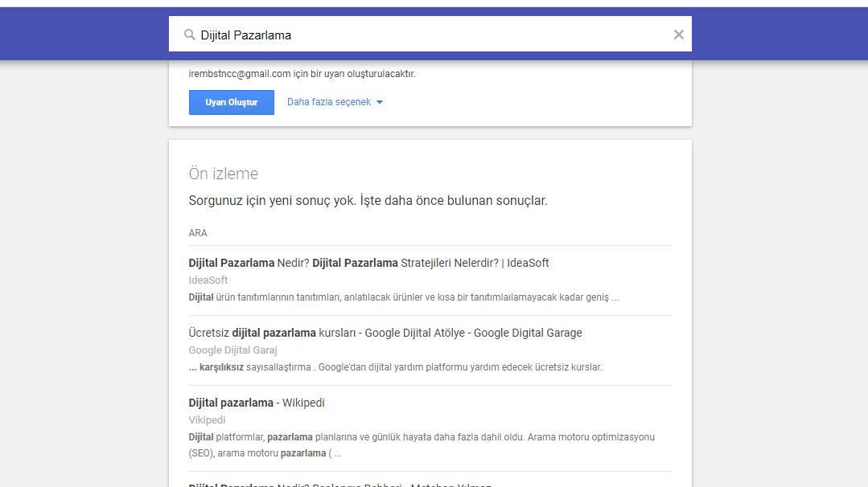This screenshot has height=487, width=868.
Task: Expand the "Daha fazla seçenek" options
Action: (x=328, y=101)
